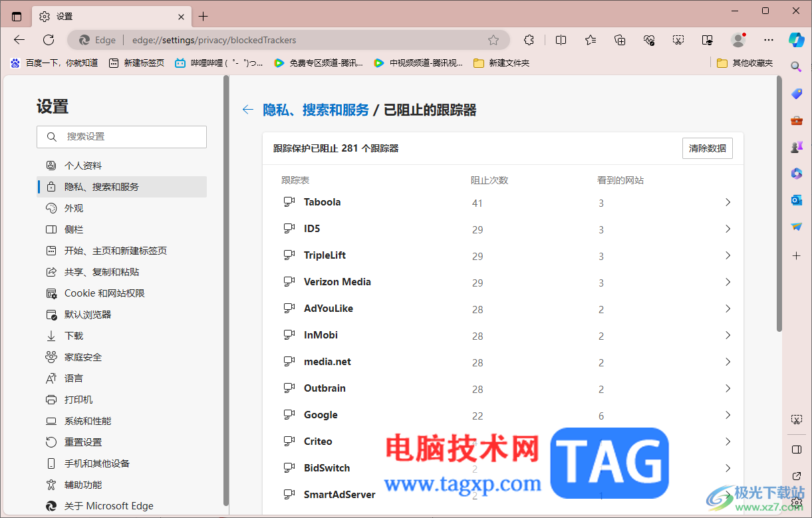Open the tab actions menu icon
This screenshot has height=518, width=812.
click(x=17, y=17)
